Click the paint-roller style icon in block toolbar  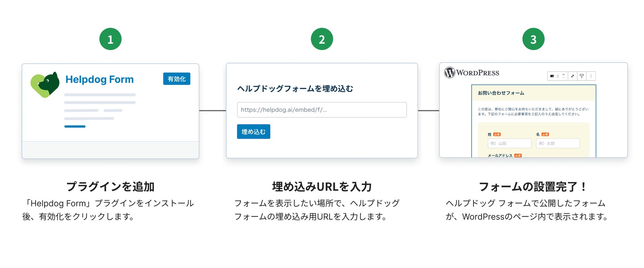click(x=582, y=76)
